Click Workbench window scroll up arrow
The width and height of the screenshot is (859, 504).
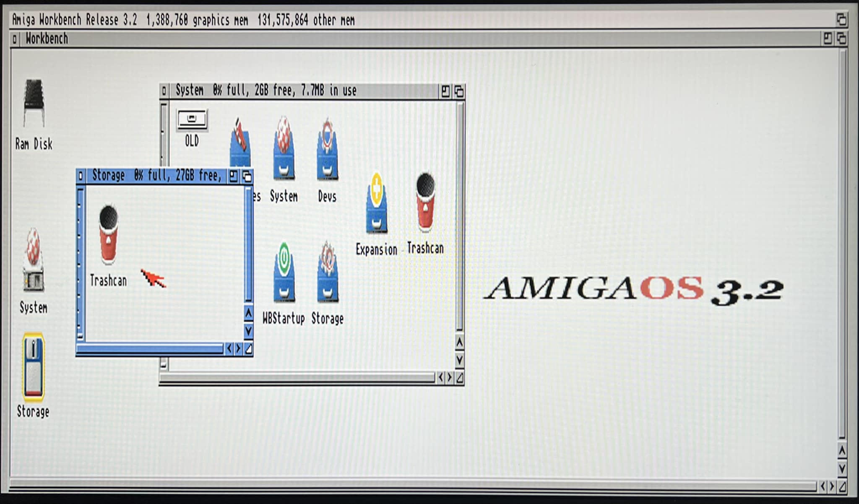pos(842,451)
